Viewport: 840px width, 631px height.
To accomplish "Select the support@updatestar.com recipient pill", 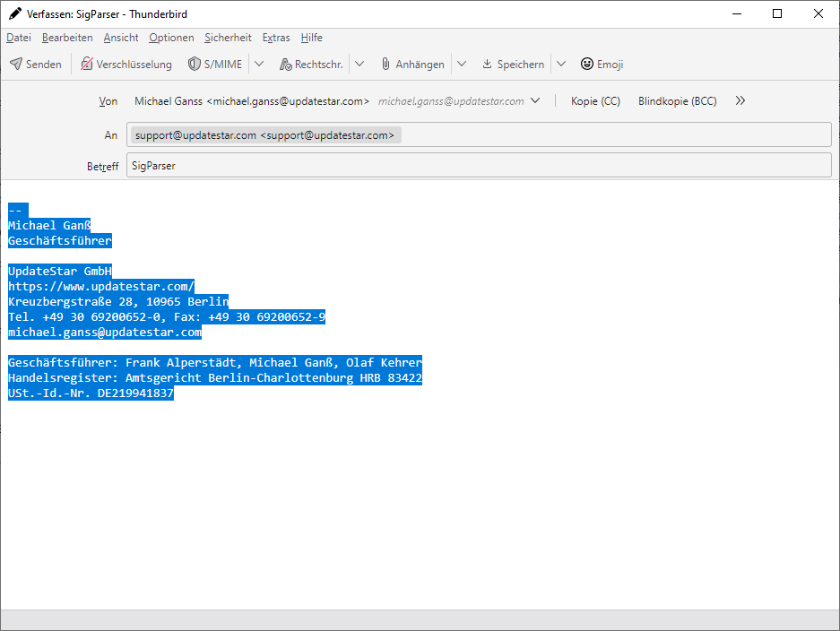I will pyautogui.click(x=265, y=135).
